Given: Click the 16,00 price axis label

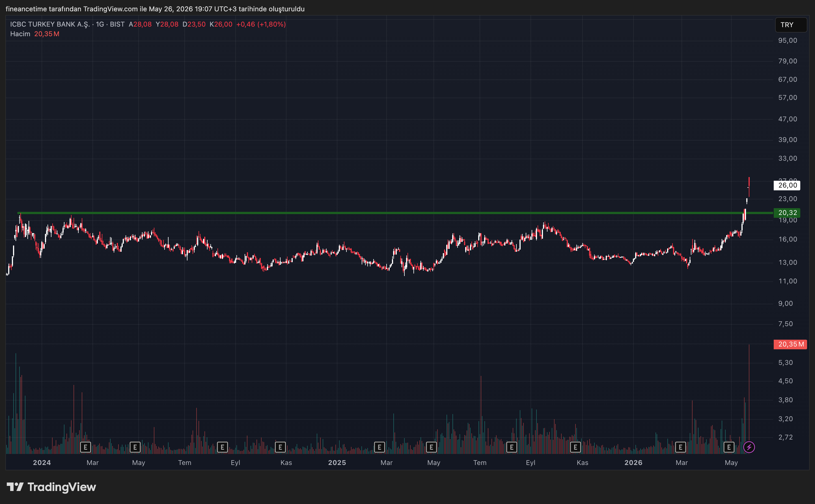Looking at the screenshot, I should coord(788,239).
